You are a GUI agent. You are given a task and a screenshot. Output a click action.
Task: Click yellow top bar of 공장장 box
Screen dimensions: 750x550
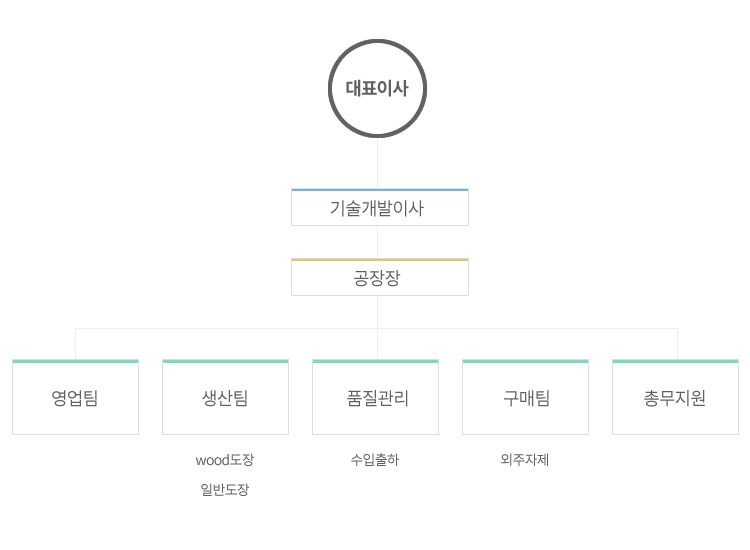(380, 260)
